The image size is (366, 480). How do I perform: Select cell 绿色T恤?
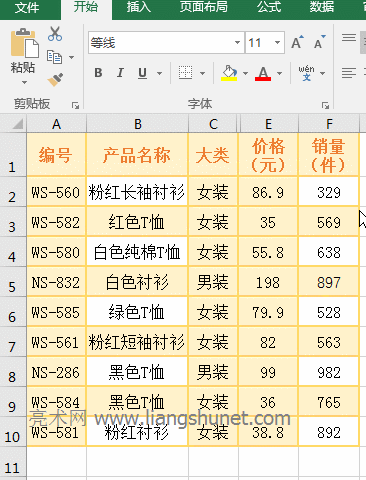pos(137,312)
